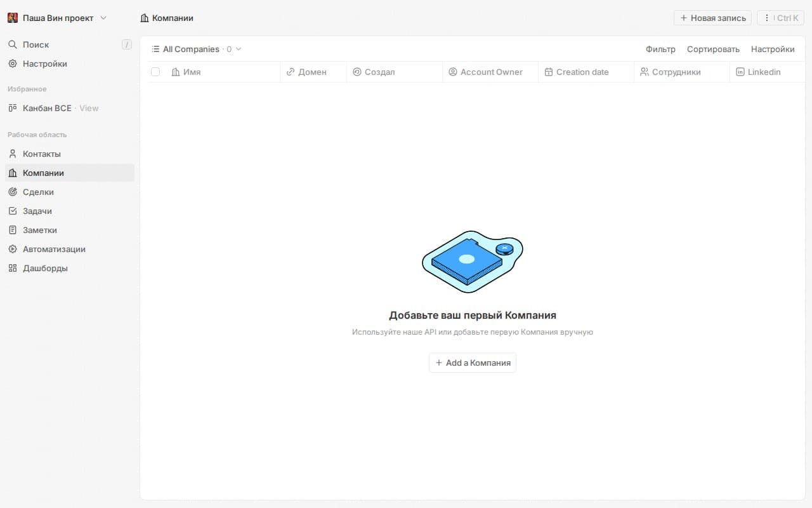Open Автоматизации in the sidebar

54,249
